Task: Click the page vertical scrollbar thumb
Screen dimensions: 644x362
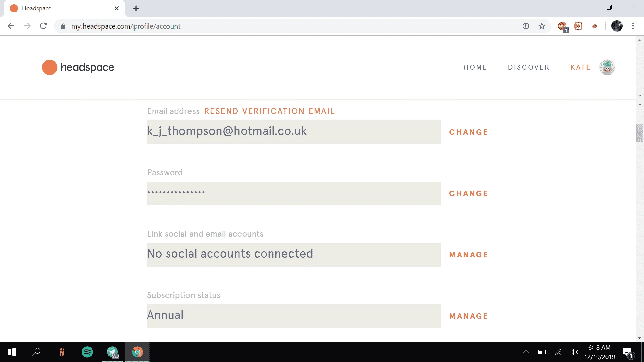Action: 640,133
